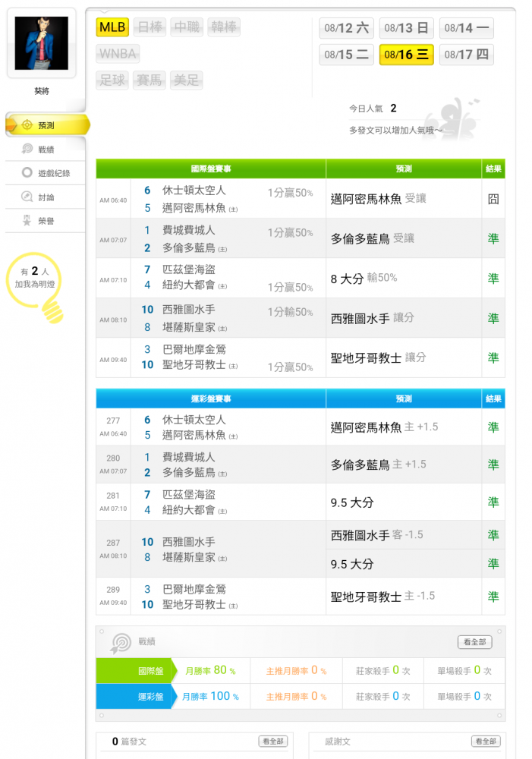Image resolution: width=532 pixels, height=759 pixels.
Task: Click the 討論 speech bubble icon
Action: [27, 197]
